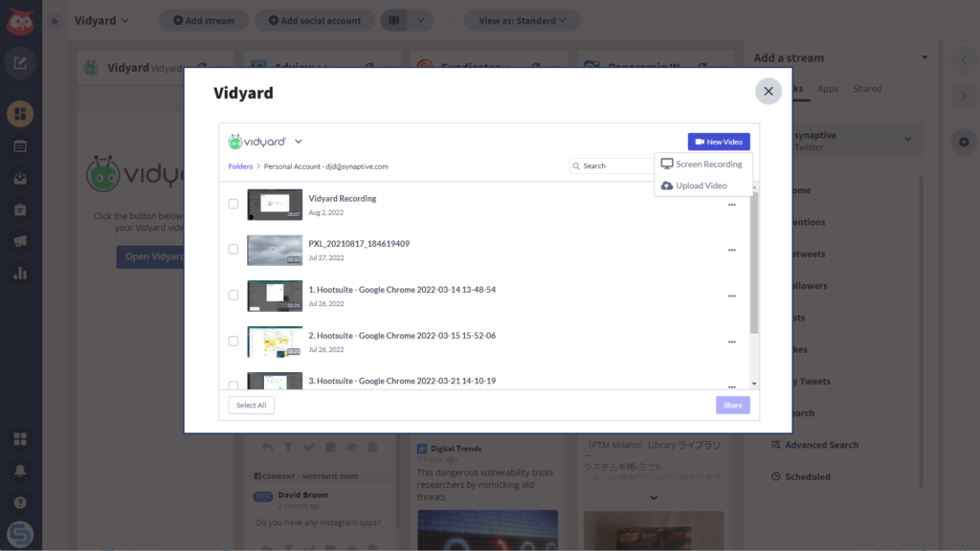Select Advanced Search stream option

point(815,445)
